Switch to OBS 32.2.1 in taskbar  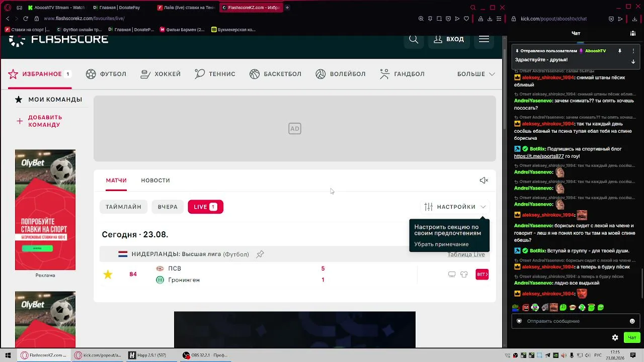coord(206,355)
